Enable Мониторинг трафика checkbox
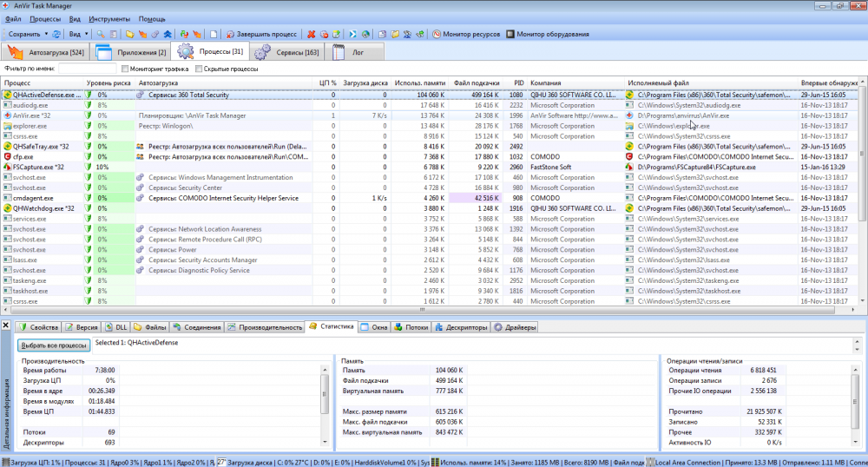 [125, 69]
